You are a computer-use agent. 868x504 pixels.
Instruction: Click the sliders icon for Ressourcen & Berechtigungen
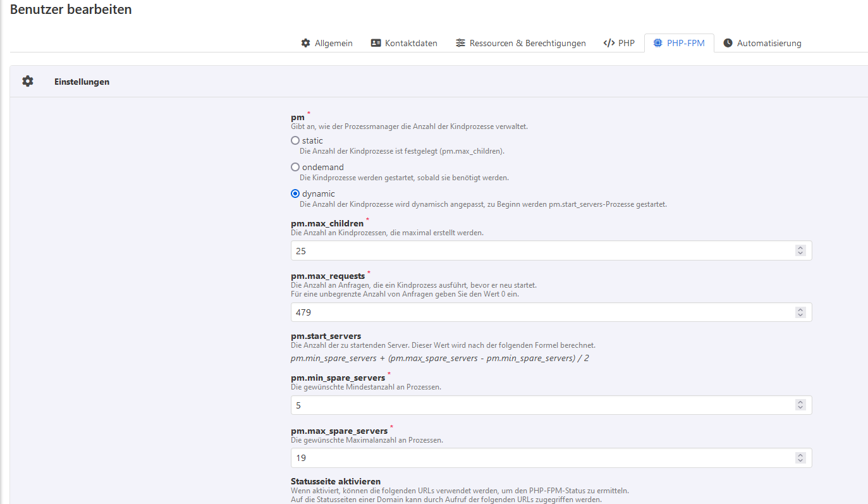[x=460, y=43]
